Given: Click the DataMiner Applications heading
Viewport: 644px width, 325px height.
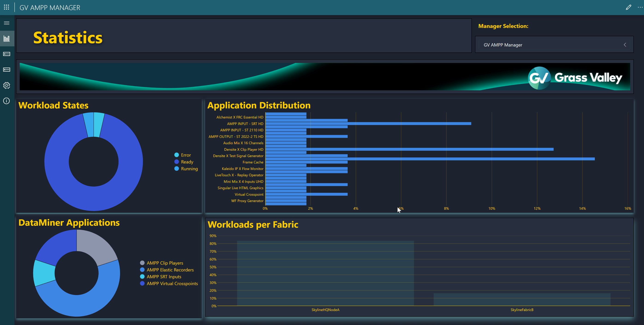Looking at the screenshot, I should pos(69,223).
